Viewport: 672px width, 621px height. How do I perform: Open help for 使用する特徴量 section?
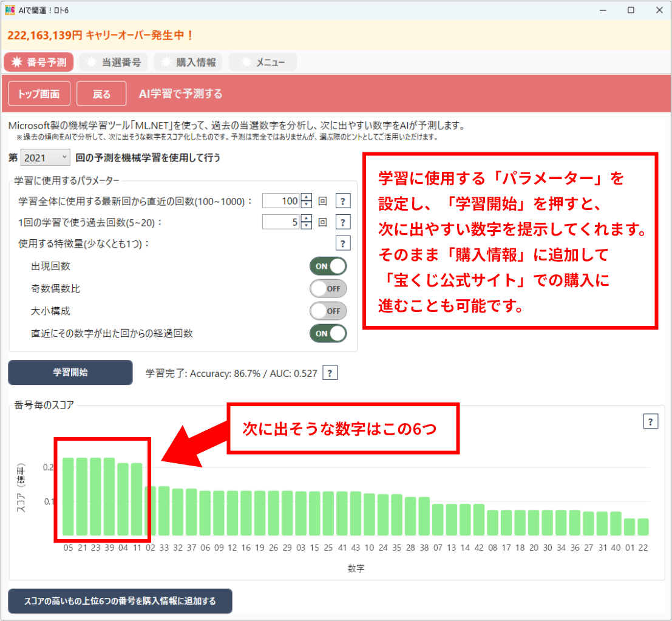343,243
